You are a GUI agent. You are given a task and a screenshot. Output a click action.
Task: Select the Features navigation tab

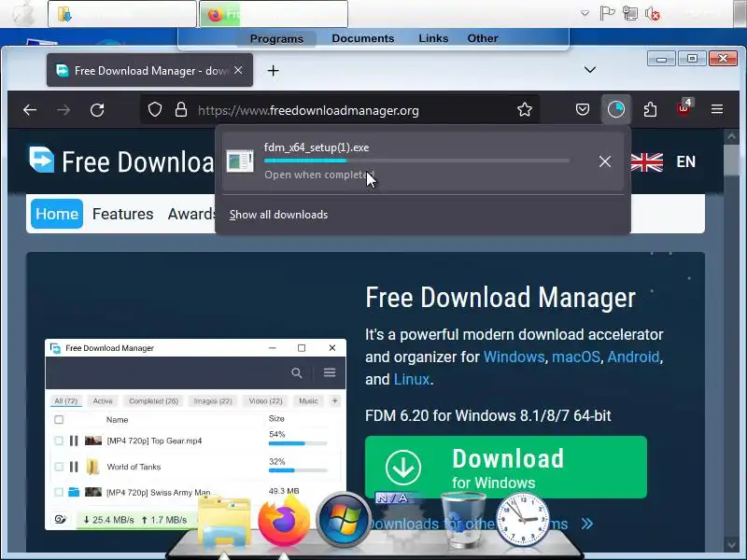pos(123,214)
